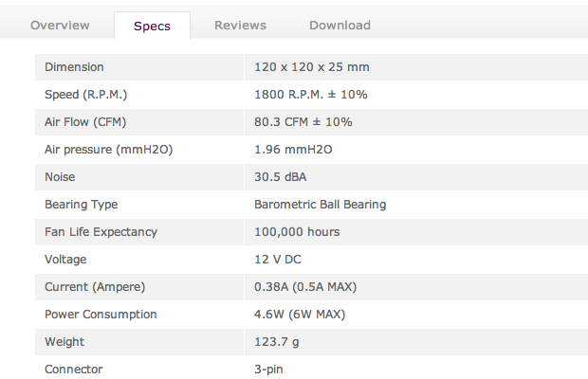Click the 3-pin connector value
The image size is (588, 379).
[x=270, y=370]
